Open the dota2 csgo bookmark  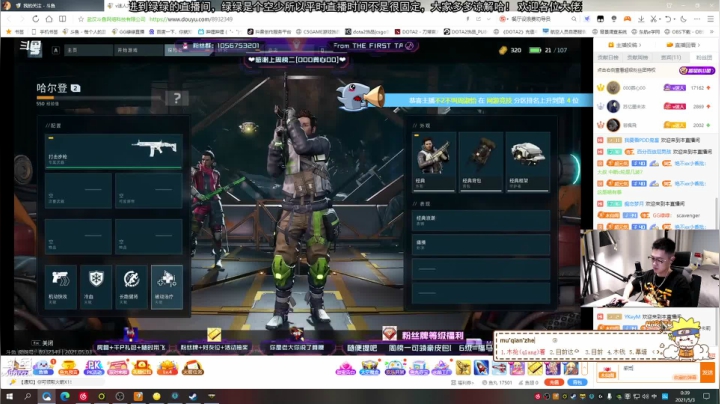[366, 32]
